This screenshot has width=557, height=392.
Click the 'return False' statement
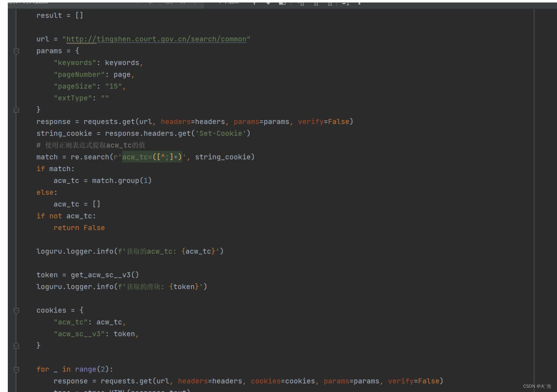coord(79,228)
